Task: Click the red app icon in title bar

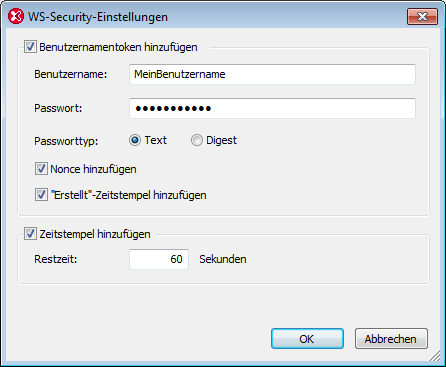Action: [16, 16]
